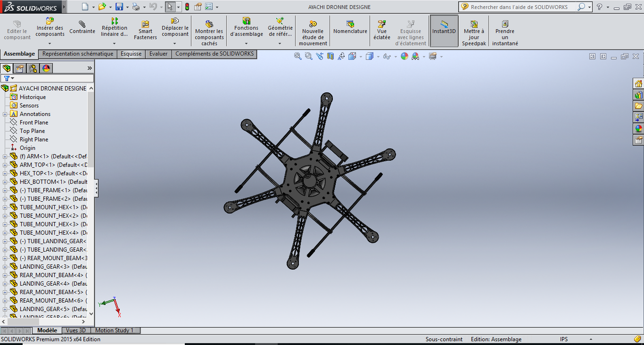
Task: Open the Fonctions d'assemblage dropdown arrow
Action: tap(247, 43)
